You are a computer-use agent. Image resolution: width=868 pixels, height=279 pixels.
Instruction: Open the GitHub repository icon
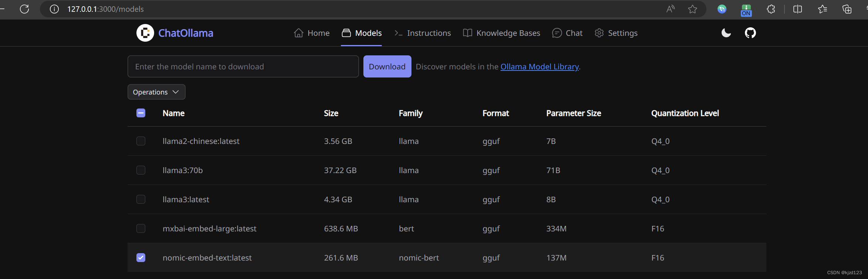(750, 33)
